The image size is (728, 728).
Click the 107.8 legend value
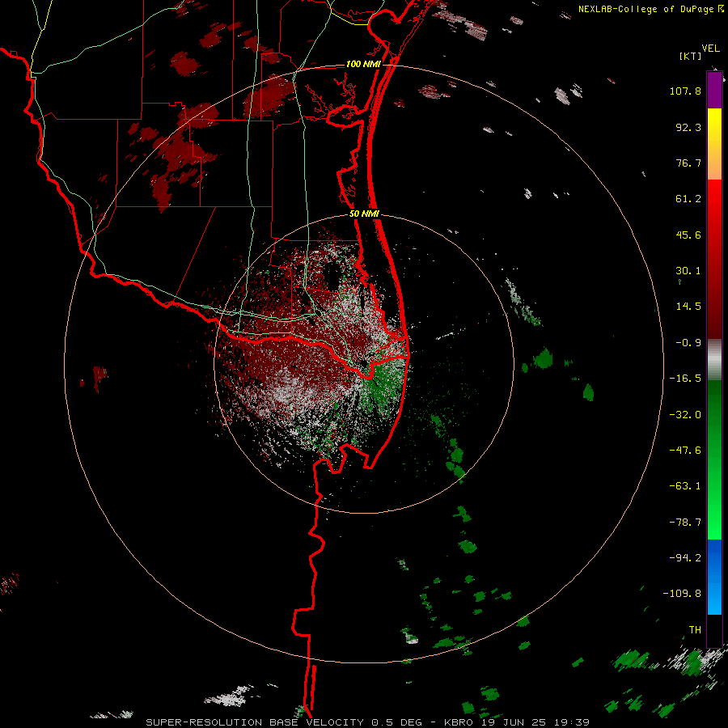click(685, 91)
